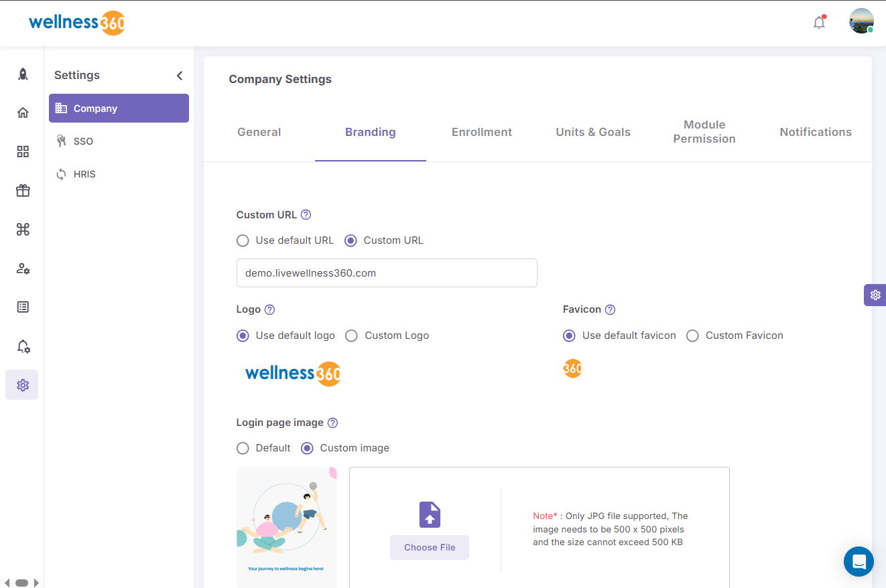Click the purple floating gear icon at right edge

click(875, 295)
